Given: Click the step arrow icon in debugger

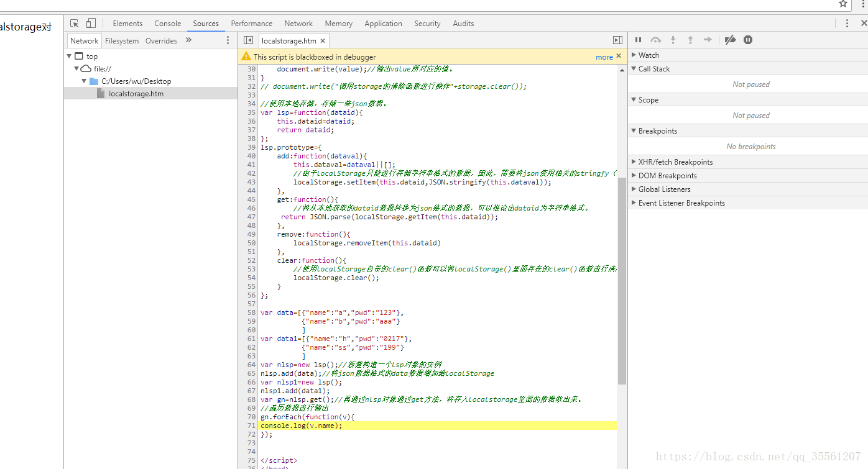Looking at the screenshot, I should (x=708, y=40).
